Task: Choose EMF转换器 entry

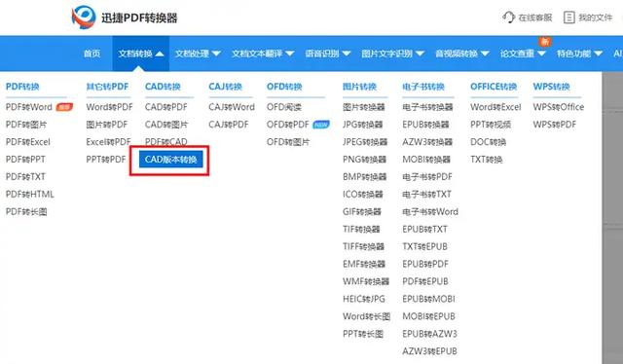Action: pyautogui.click(x=364, y=265)
